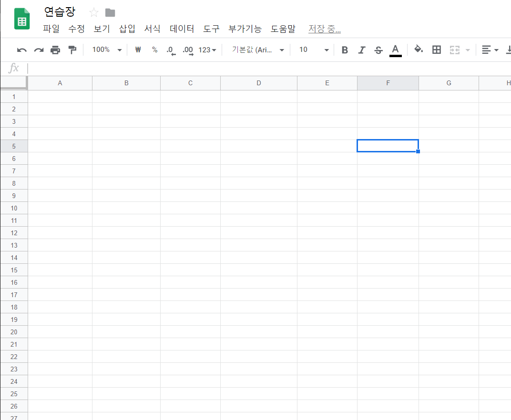The height and width of the screenshot is (420, 511).
Task: Open the 100% zoom dropdown
Action: [107, 50]
